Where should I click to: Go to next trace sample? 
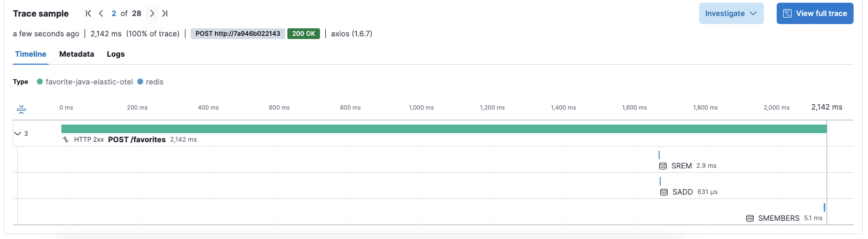[x=152, y=13]
